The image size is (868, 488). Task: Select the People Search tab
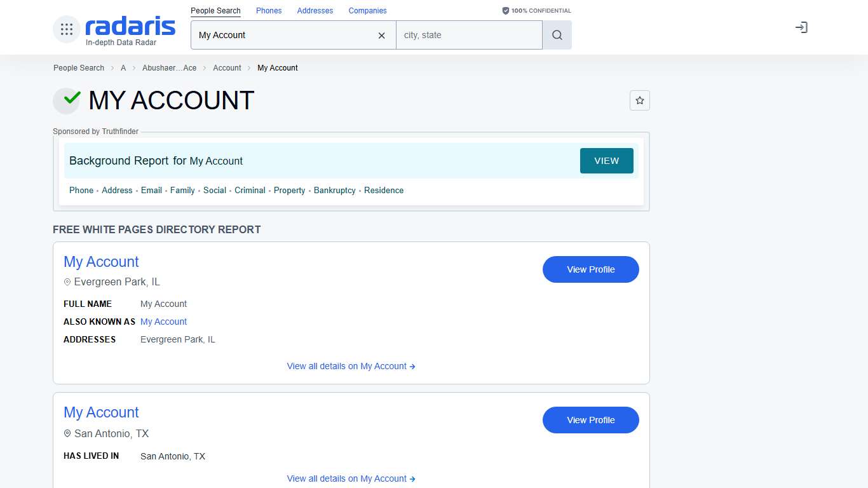215,10
